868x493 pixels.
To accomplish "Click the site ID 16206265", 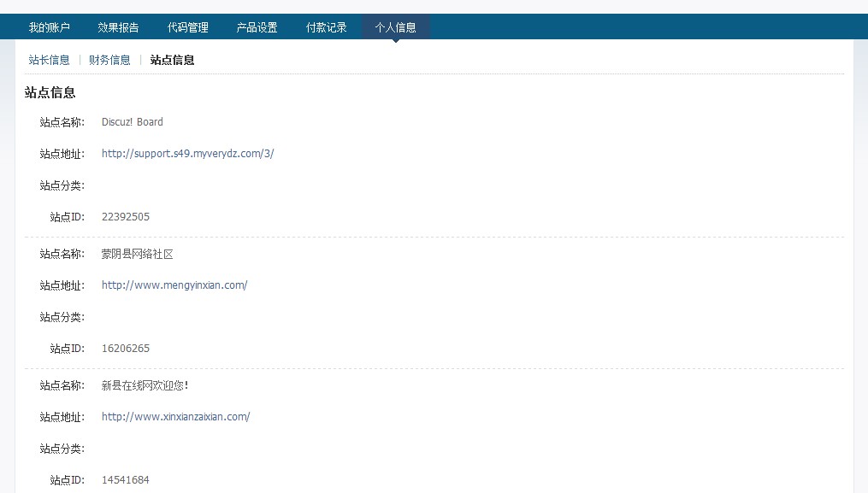I will (x=125, y=349).
